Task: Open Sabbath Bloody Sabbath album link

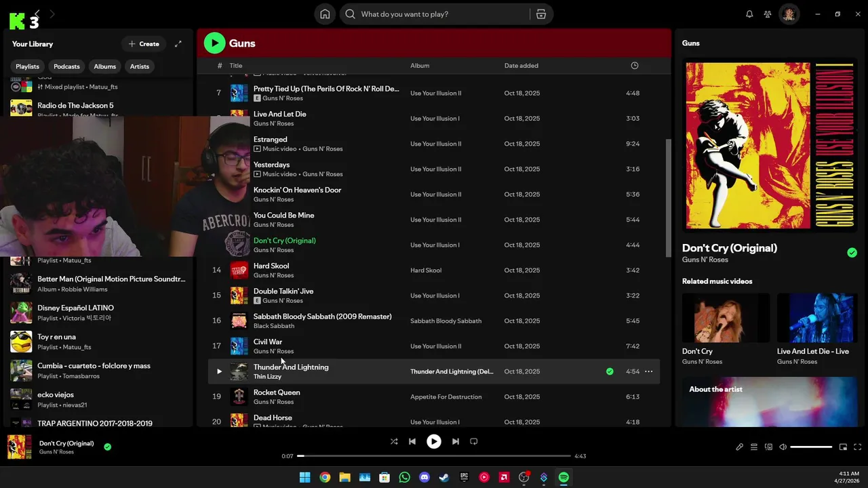Action: coord(446,321)
